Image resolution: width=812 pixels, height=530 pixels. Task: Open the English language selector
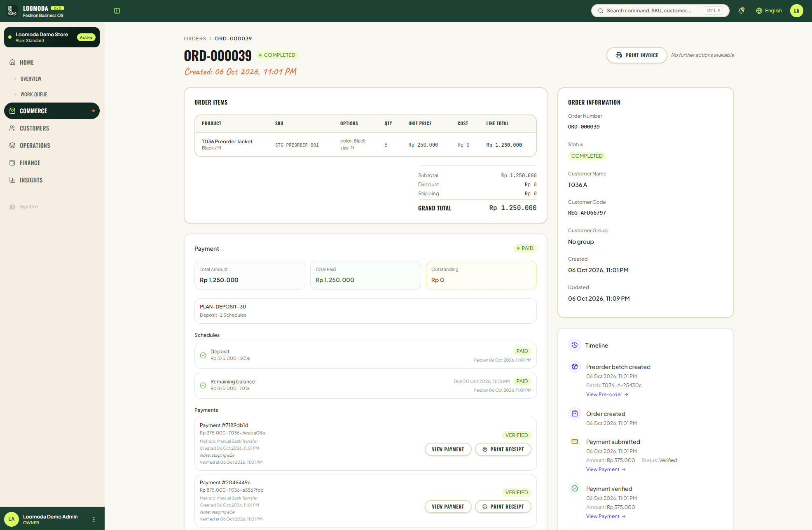click(x=769, y=11)
